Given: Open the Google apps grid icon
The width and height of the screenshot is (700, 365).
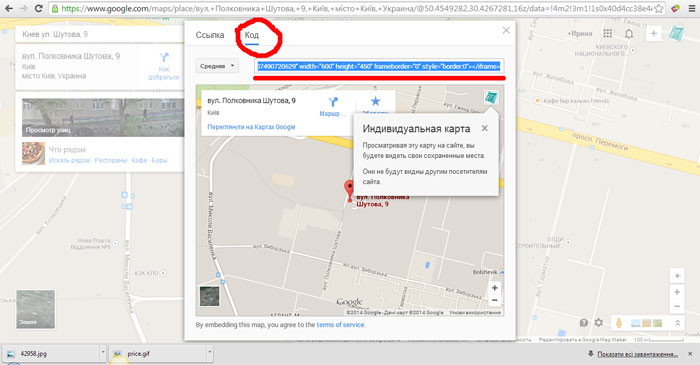Looking at the screenshot, I should 608,33.
